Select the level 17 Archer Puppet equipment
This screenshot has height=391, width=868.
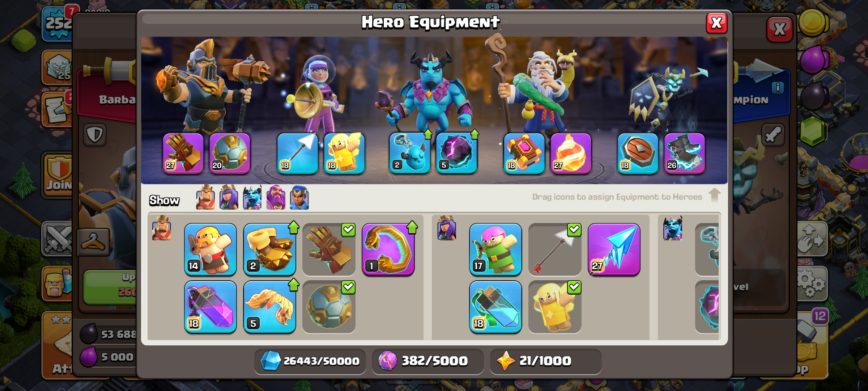click(x=495, y=249)
